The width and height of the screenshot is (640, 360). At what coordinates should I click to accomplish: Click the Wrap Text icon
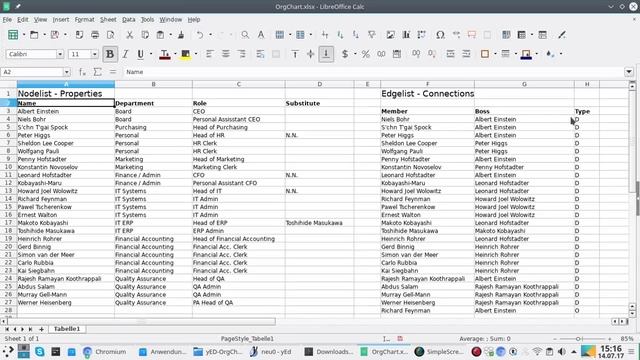point(260,54)
